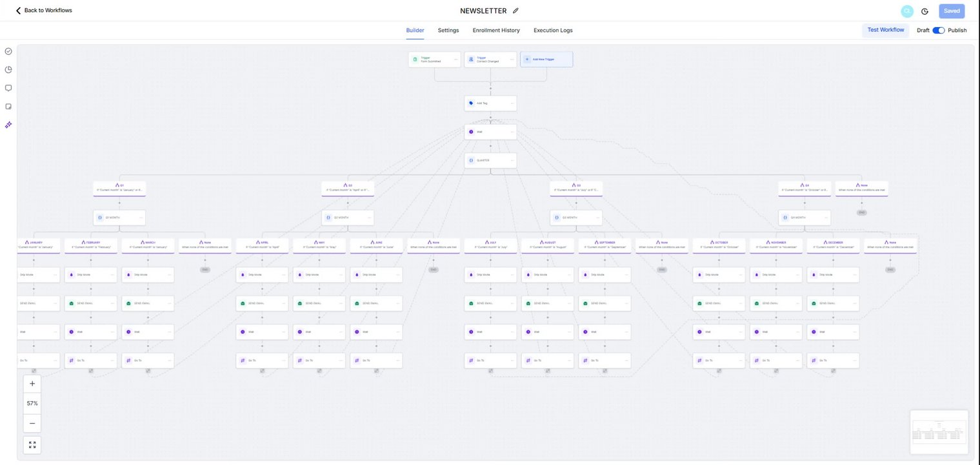This screenshot has width=980, height=465.
Task: Toggle the Draft/Publish switch
Action: (x=939, y=30)
